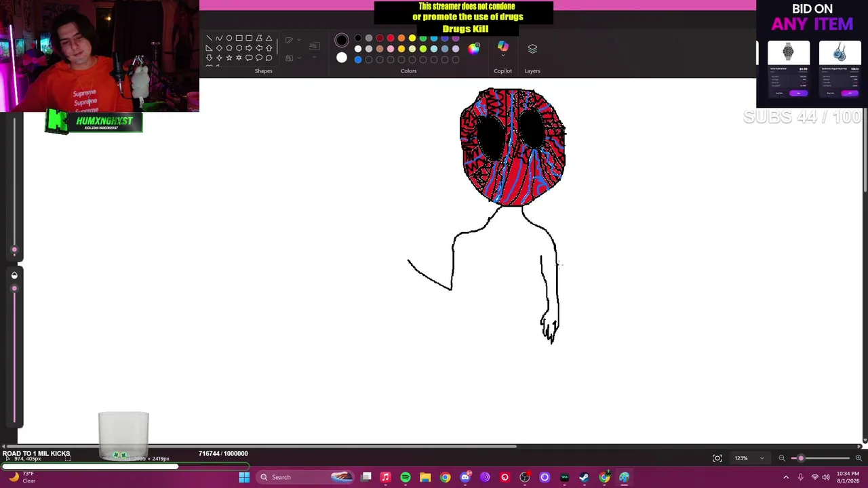The image size is (868, 488).
Task: Select the Up arrow shape
Action: point(269,48)
